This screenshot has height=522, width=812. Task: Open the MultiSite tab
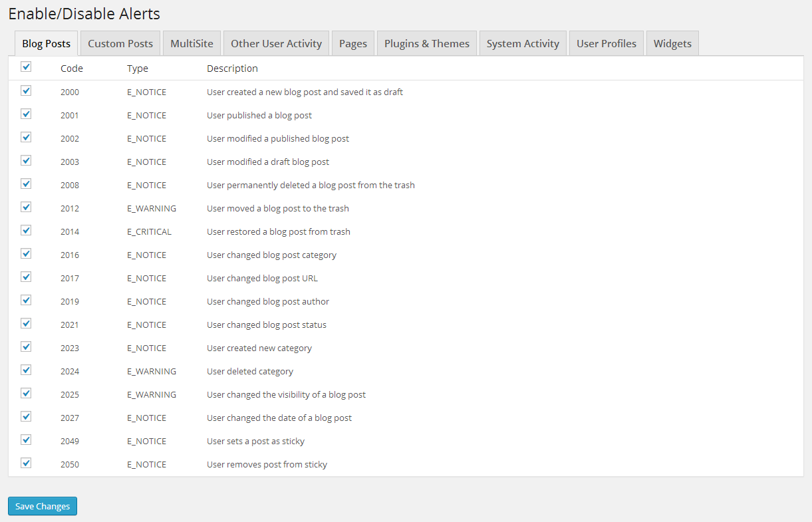pos(192,43)
